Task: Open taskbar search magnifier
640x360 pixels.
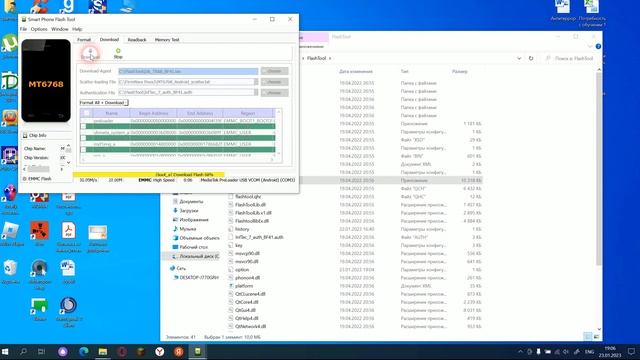Action: [24, 351]
